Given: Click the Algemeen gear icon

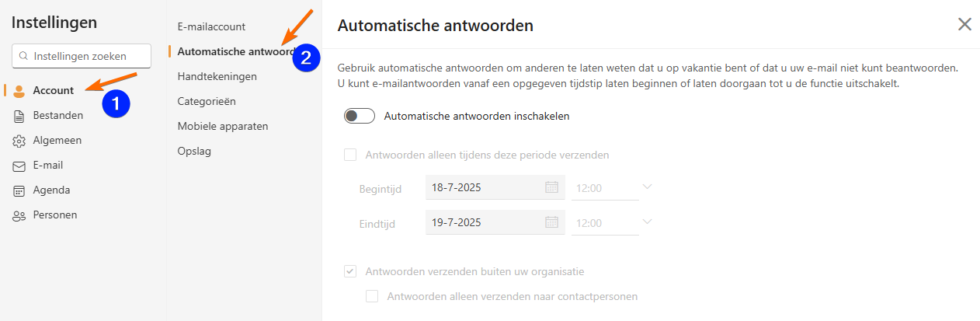Looking at the screenshot, I should click(x=19, y=141).
